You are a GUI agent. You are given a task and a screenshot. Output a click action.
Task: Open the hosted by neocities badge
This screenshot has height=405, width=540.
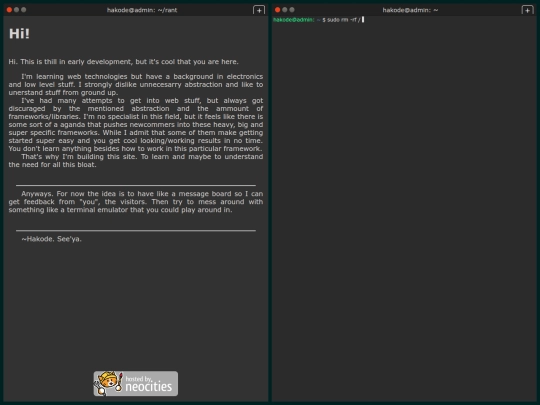click(x=136, y=383)
